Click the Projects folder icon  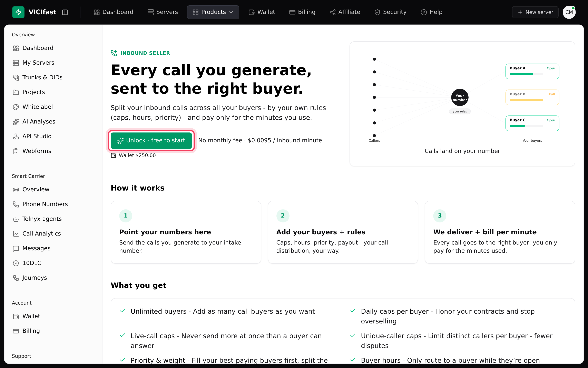(16, 92)
